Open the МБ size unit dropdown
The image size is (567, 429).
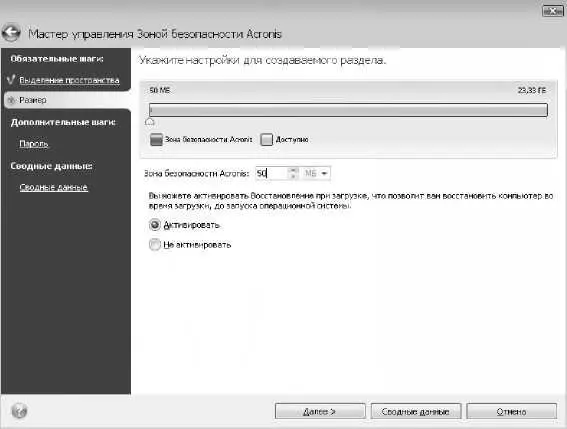click(x=316, y=173)
